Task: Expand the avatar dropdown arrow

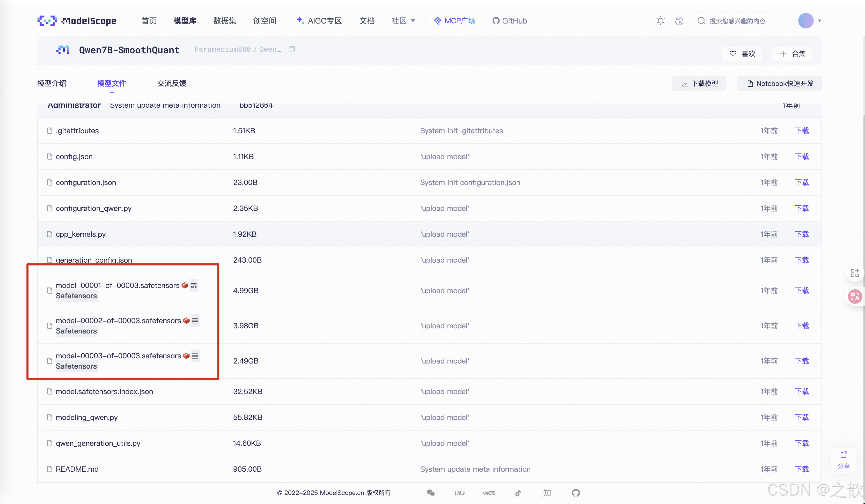Action: [x=819, y=21]
